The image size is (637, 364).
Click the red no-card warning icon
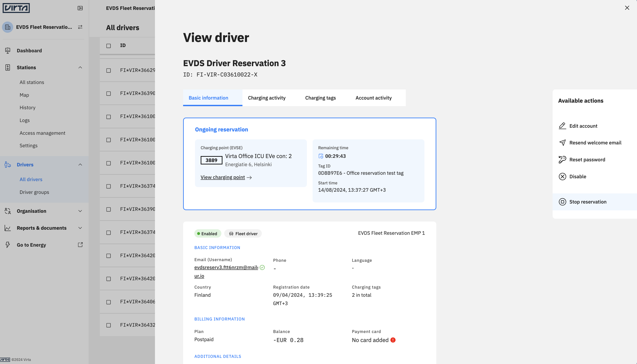[x=393, y=340]
